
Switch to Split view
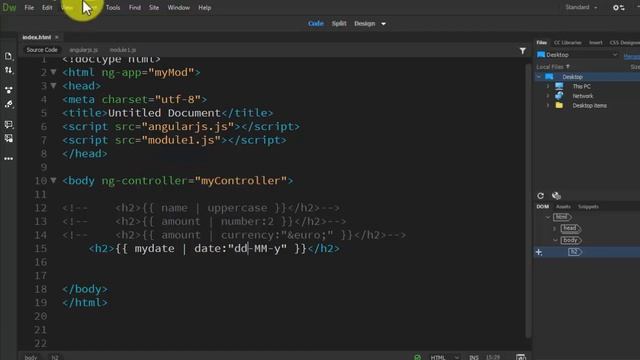point(339,24)
